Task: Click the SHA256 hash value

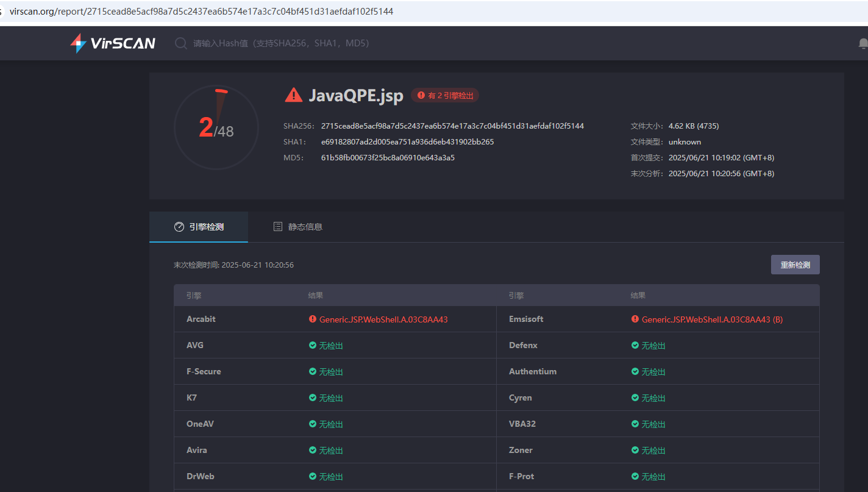Action: coord(452,126)
